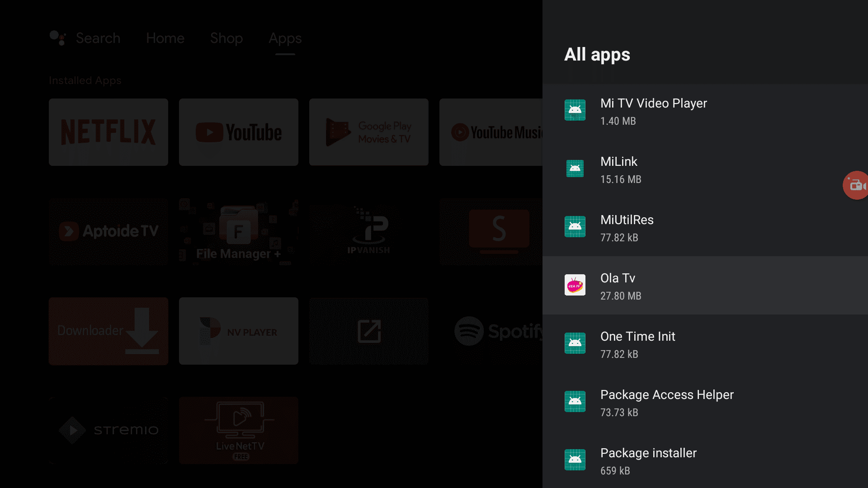This screenshot has height=488, width=868.
Task: Open the external link arrow tile
Action: pos(369,331)
